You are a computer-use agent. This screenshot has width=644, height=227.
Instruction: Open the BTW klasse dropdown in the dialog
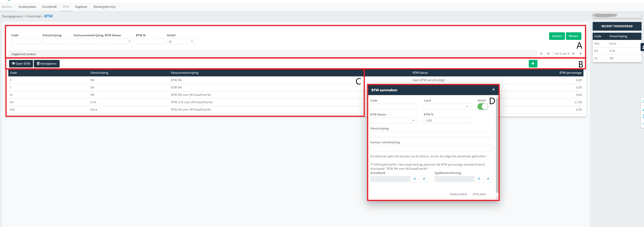click(x=394, y=121)
